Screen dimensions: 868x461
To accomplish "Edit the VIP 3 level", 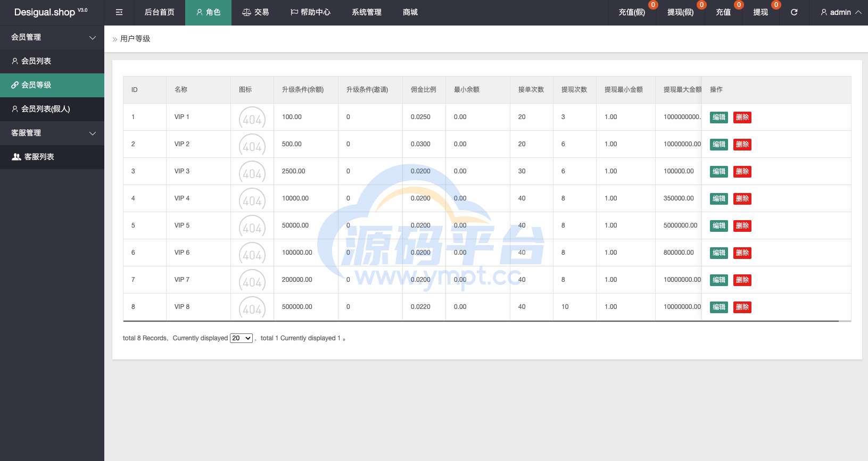I will pos(719,172).
